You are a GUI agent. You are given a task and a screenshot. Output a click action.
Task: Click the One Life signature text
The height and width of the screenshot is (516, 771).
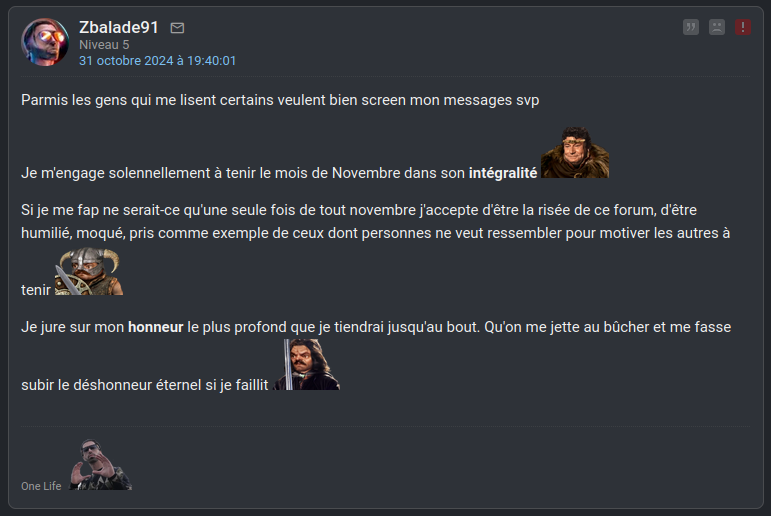[41, 486]
